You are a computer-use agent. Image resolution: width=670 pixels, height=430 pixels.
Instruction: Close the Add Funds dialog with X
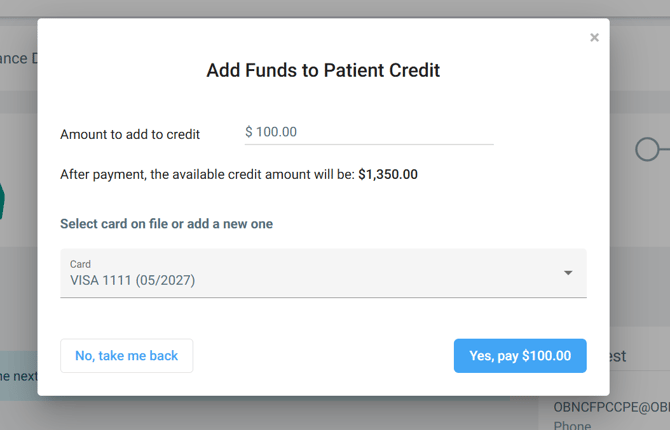(594, 38)
